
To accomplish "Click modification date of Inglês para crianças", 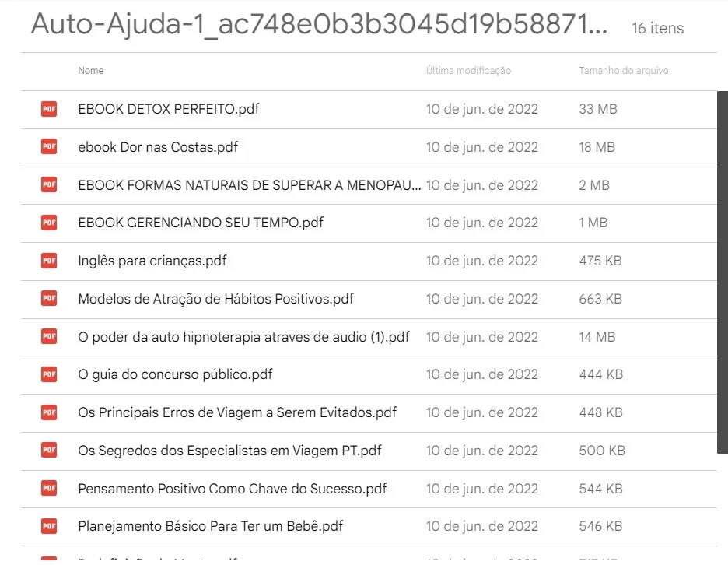I will coord(482,261).
